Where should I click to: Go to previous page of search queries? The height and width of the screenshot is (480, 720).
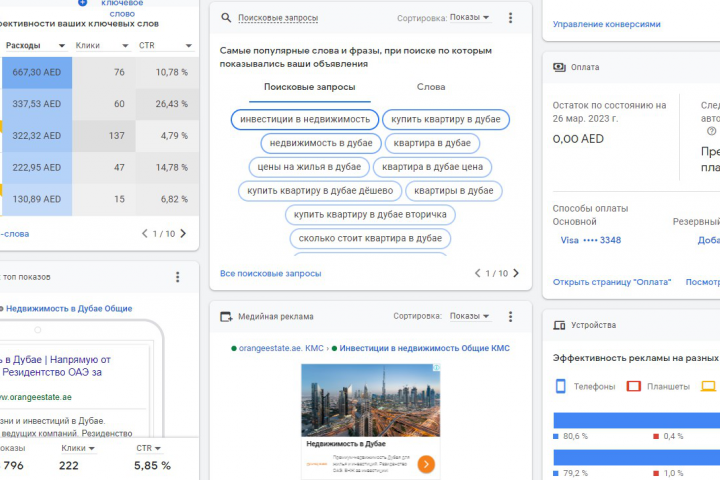tap(478, 273)
